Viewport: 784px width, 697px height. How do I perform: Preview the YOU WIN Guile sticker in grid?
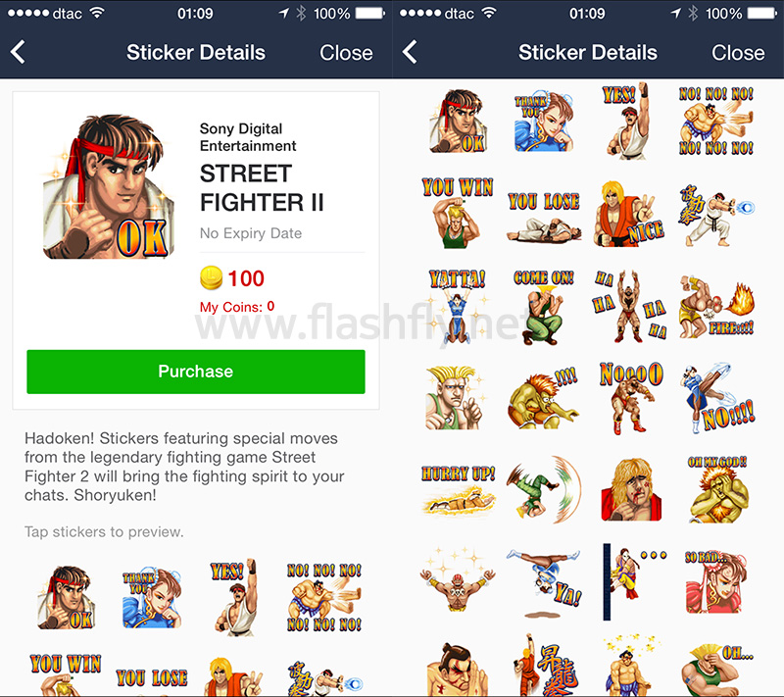(458, 213)
